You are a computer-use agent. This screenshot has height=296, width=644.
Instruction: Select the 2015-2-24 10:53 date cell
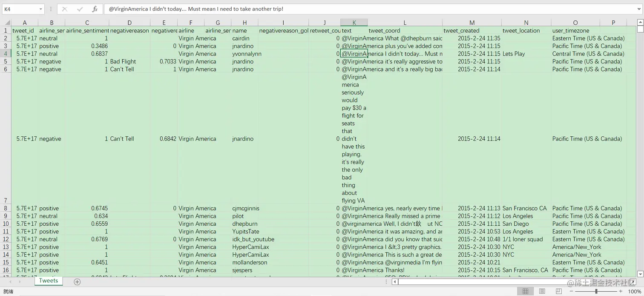tap(472, 232)
